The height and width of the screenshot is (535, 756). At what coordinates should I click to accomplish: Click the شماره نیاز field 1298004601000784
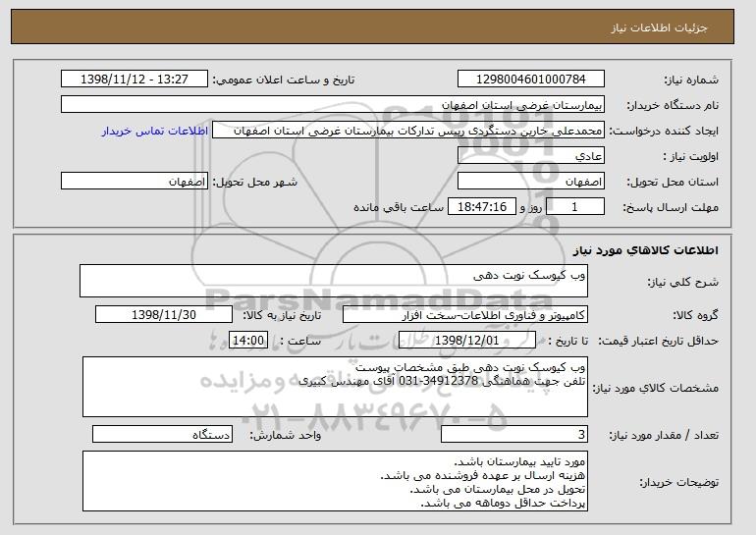tap(531, 80)
